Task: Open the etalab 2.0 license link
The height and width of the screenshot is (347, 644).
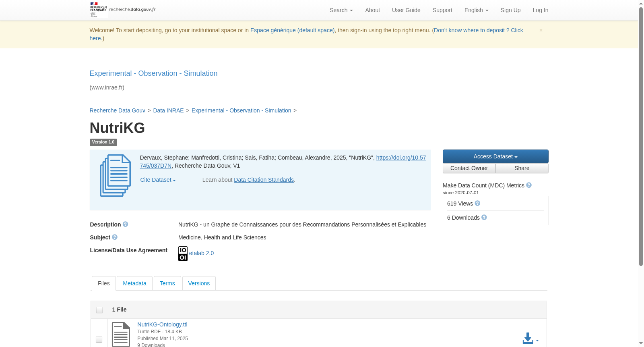Action: pyautogui.click(x=201, y=253)
